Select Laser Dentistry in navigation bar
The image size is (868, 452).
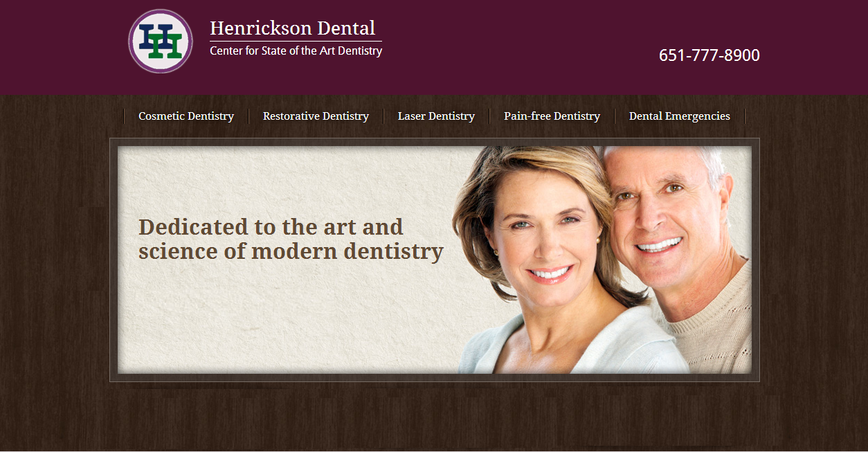point(436,116)
